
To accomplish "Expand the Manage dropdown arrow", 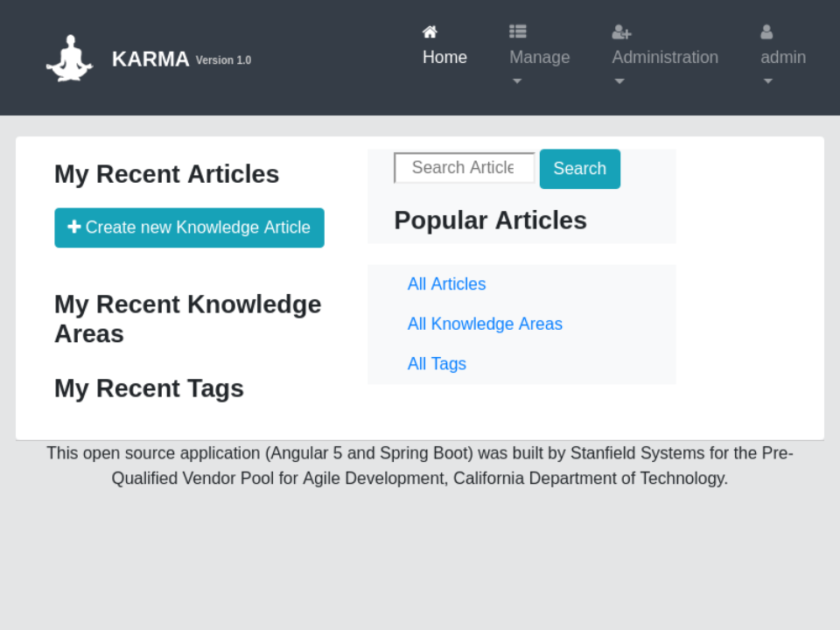I will [x=517, y=81].
